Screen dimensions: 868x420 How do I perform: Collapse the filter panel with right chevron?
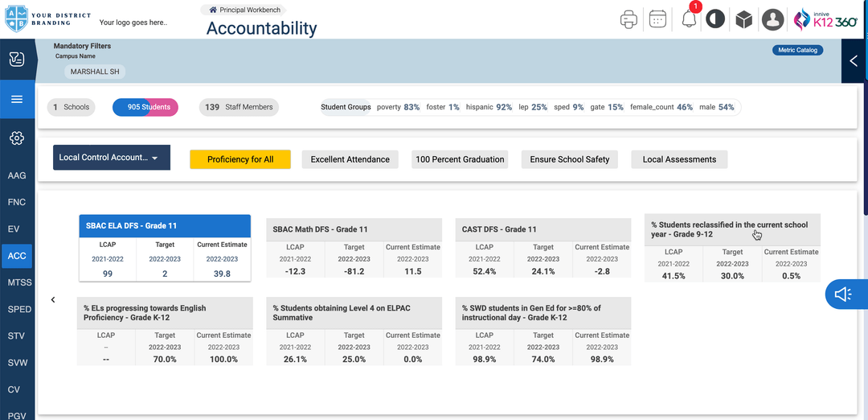click(x=854, y=60)
